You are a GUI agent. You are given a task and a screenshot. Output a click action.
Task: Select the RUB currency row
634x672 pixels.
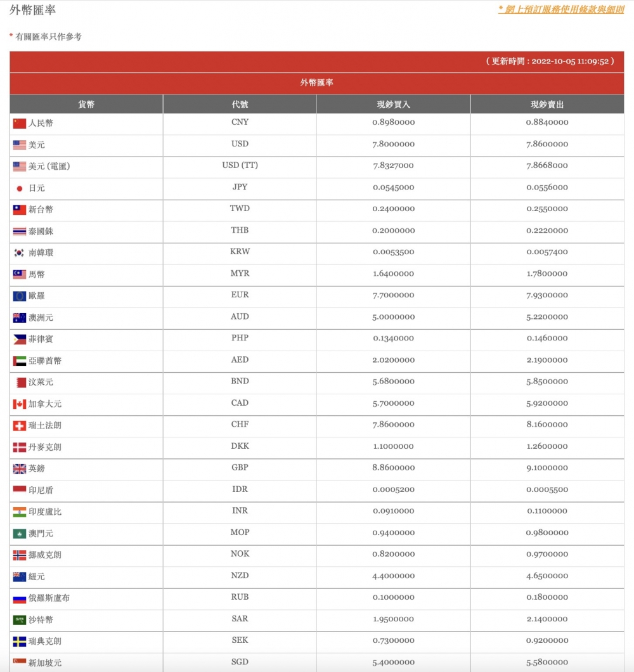[317, 597]
